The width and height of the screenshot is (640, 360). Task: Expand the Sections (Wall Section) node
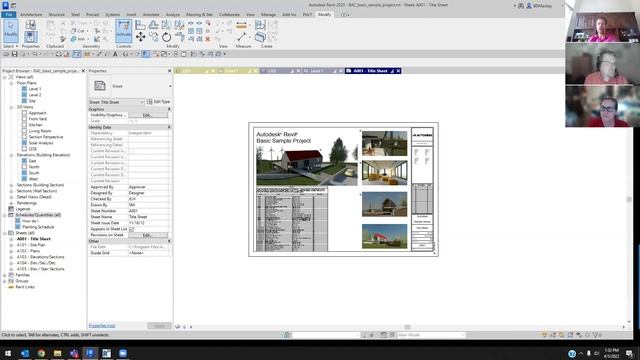[x=11, y=191]
